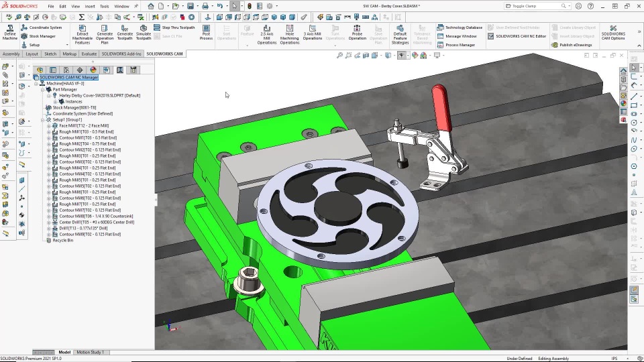Switch to the Evaluate tab

click(x=89, y=54)
